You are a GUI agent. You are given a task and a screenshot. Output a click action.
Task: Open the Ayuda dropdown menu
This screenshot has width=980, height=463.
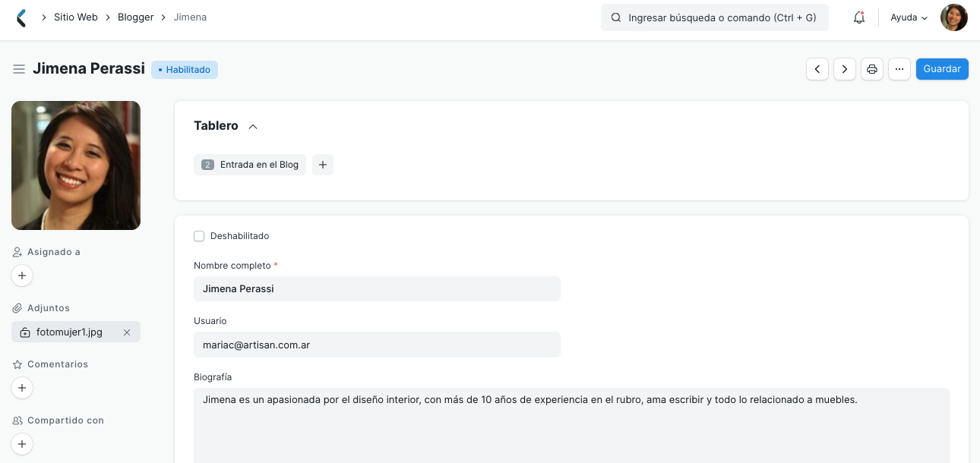(x=909, y=17)
